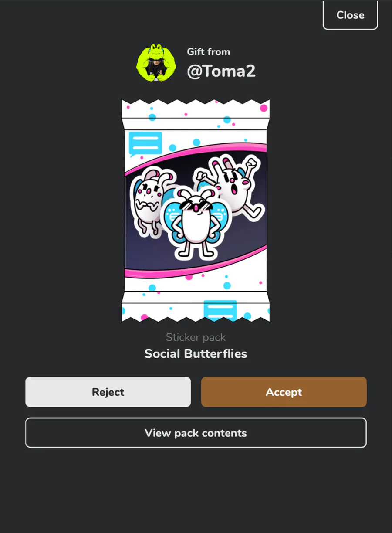Open View pack contents
The width and height of the screenshot is (392, 533).
[196, 433]
